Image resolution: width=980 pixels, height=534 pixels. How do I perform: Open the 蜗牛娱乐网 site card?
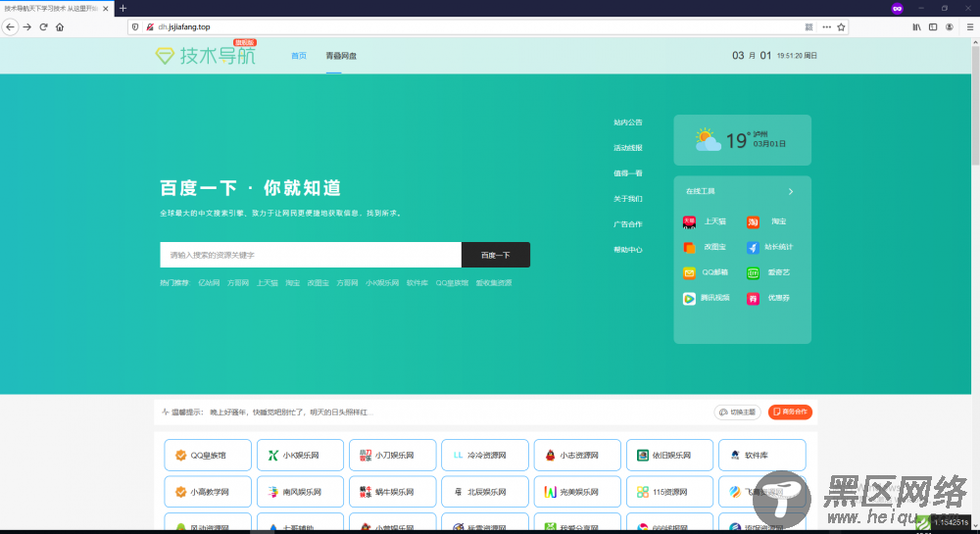click(393, 492)
